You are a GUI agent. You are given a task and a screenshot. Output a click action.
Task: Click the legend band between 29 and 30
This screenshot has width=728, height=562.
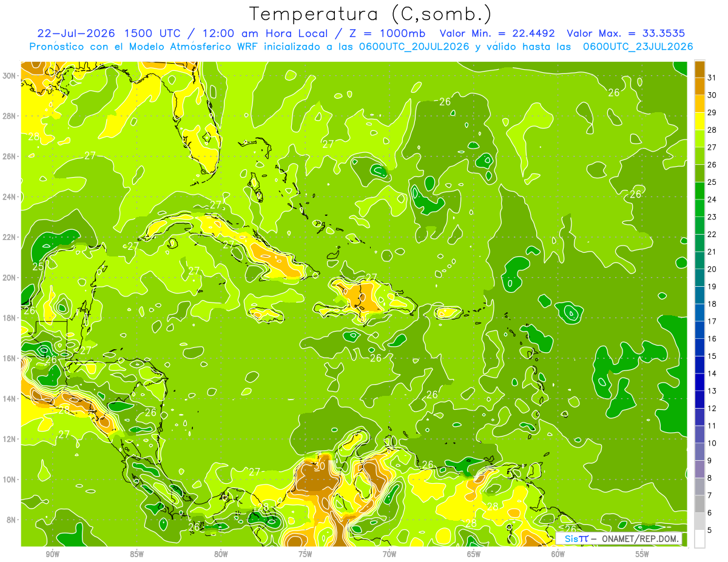point(699,104)
